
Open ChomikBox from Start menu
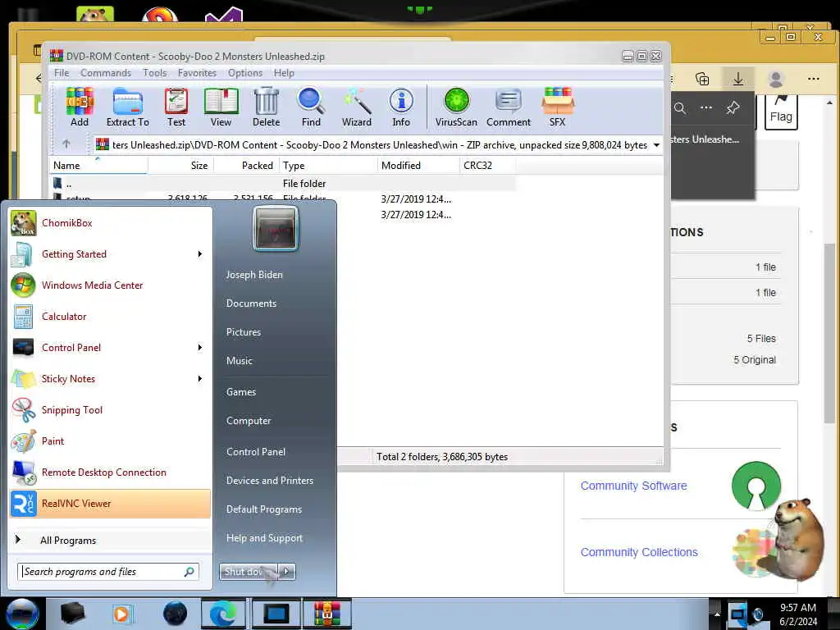(110, 223)
